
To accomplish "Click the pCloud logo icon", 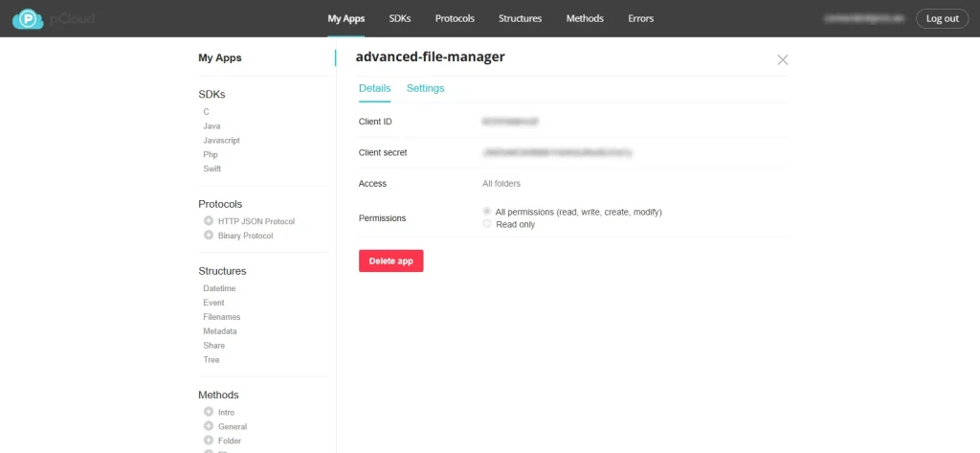I will point(27,19).
